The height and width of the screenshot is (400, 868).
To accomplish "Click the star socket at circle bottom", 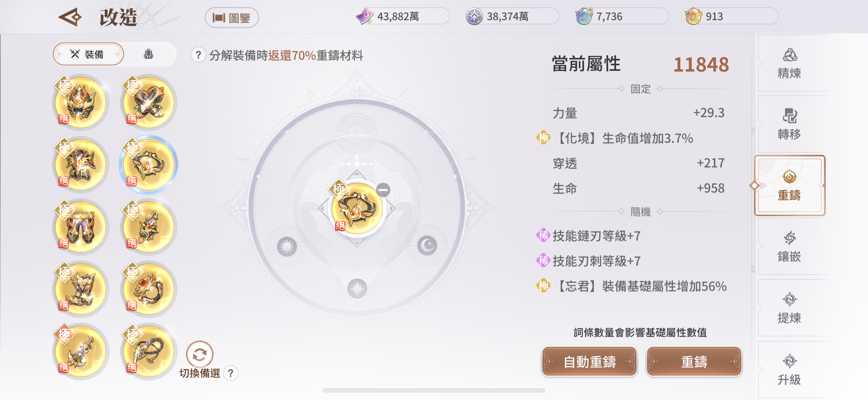I will [x=357, y=289].
